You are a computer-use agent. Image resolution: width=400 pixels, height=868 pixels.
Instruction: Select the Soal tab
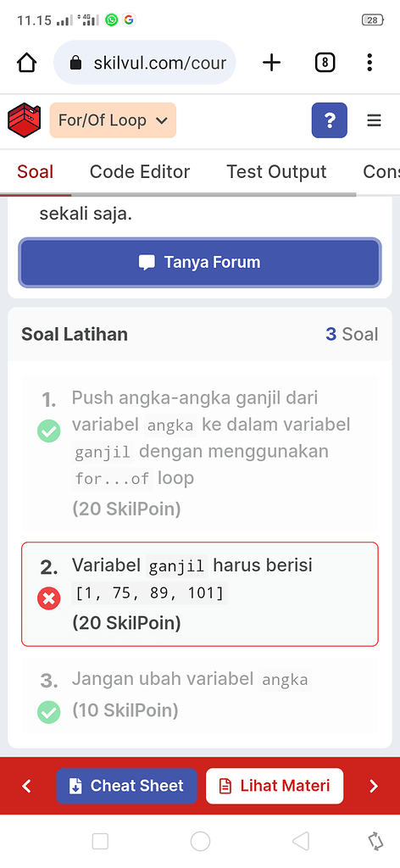(36, 171)
